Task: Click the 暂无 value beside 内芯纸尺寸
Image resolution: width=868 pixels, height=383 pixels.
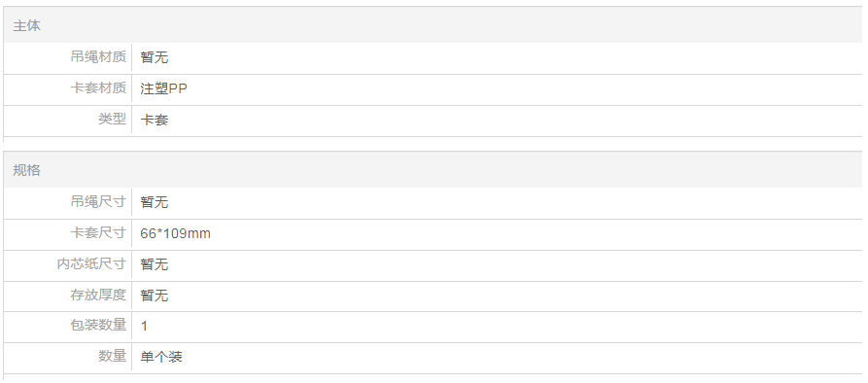Action: click(x=155, y=264)
